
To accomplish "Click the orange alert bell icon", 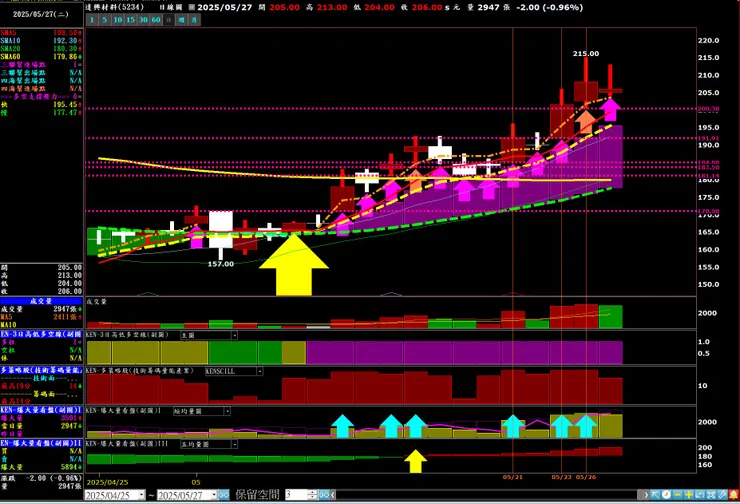I will point(734,495).
